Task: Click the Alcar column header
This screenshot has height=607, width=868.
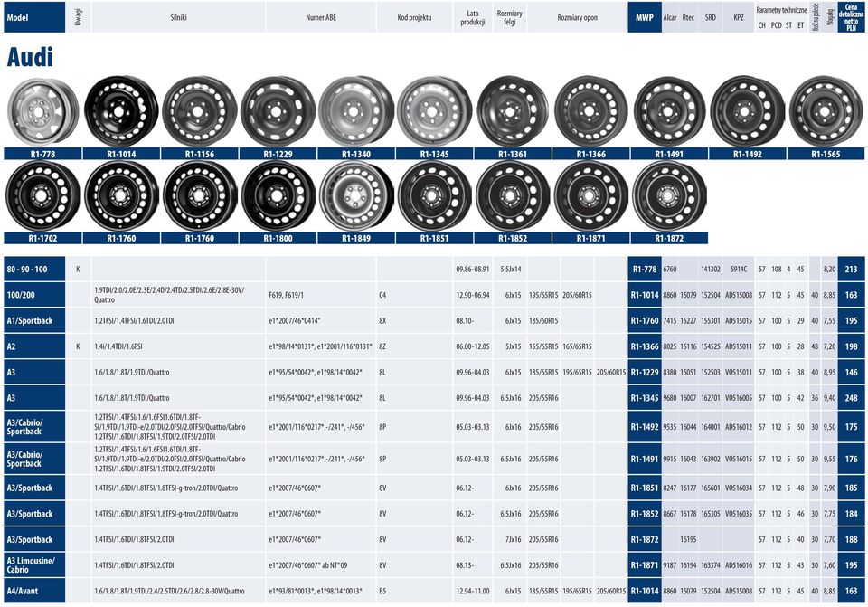Action: pos(670,17)
